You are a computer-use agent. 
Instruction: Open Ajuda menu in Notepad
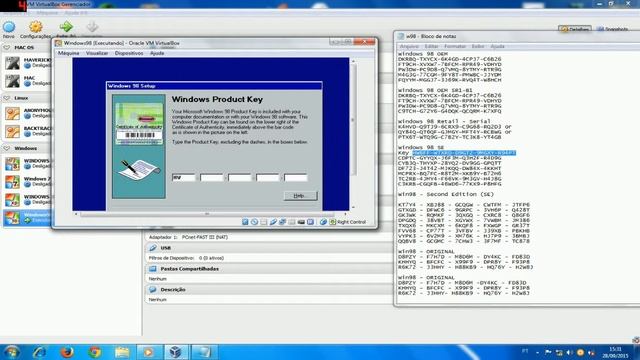[x=497, y=47]
